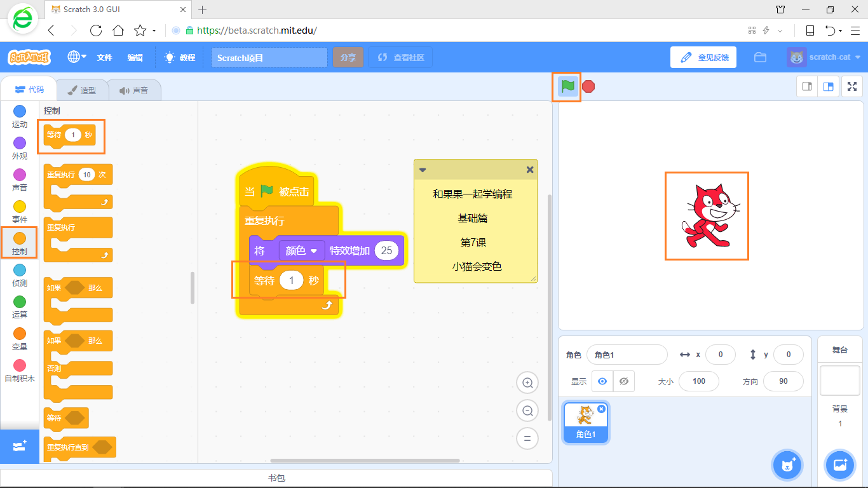868x488 pixels.
Task: Zoom in the script workspace
Action: 527,383
